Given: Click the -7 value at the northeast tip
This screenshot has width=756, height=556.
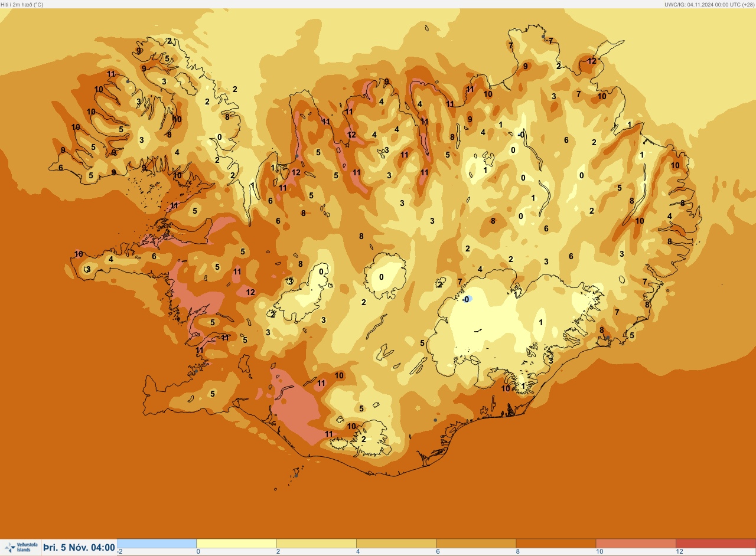Looking at the screenshot, I should (x=549, y=41).
